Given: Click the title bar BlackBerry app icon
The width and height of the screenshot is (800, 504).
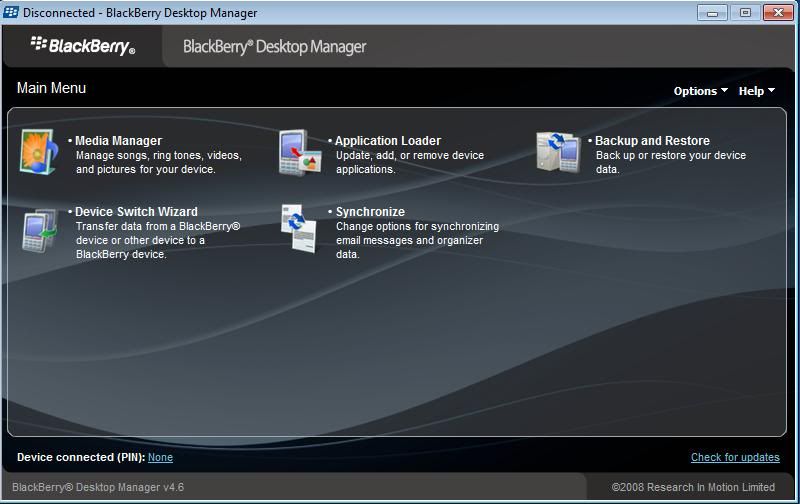Looking at the screenshot, I should point(11,12).
